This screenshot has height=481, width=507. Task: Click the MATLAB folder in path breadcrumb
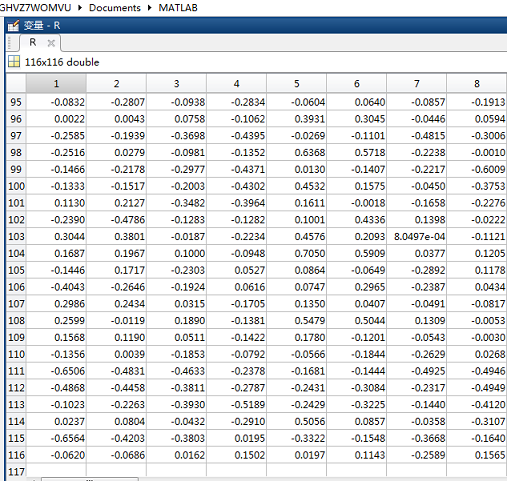[178, 8]
